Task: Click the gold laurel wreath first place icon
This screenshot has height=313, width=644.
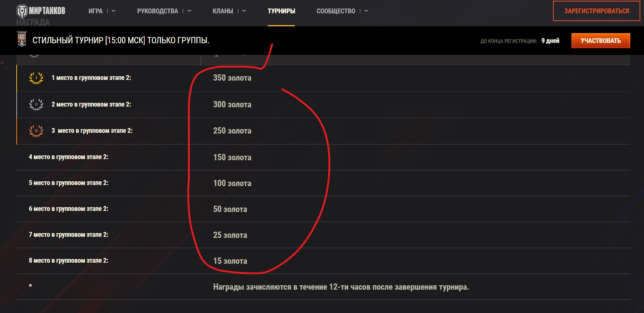Action: pos(36,78)
